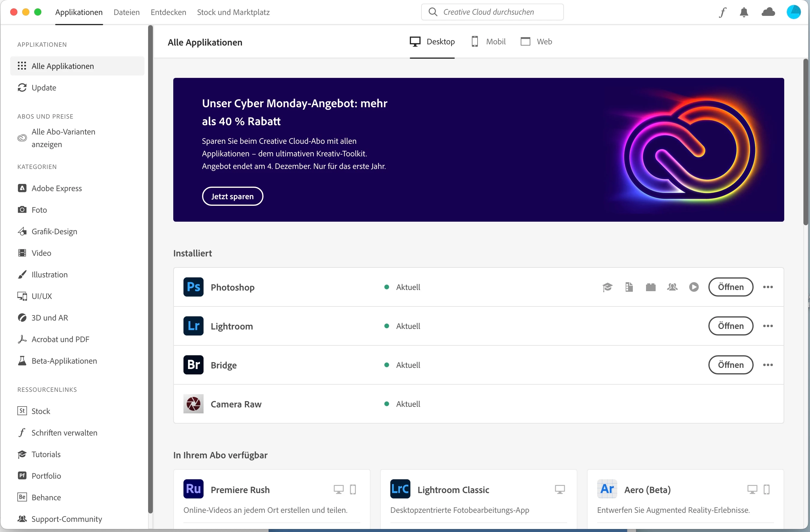Click Photoshop community people icon
Image resolution: width=810 pixels, height=532 pixels.
click(672, 287)
